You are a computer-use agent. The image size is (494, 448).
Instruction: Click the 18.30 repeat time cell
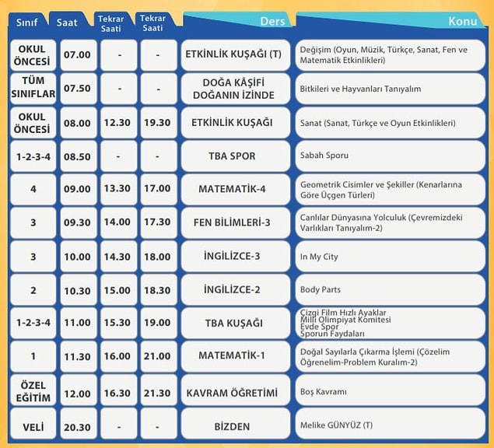pos(159,290)
